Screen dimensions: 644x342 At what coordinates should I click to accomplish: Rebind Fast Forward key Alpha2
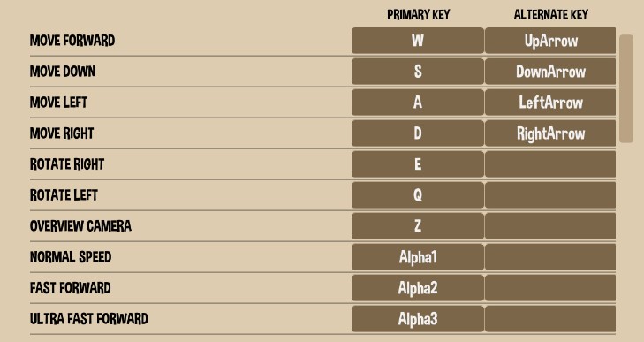tap(418, 288)
